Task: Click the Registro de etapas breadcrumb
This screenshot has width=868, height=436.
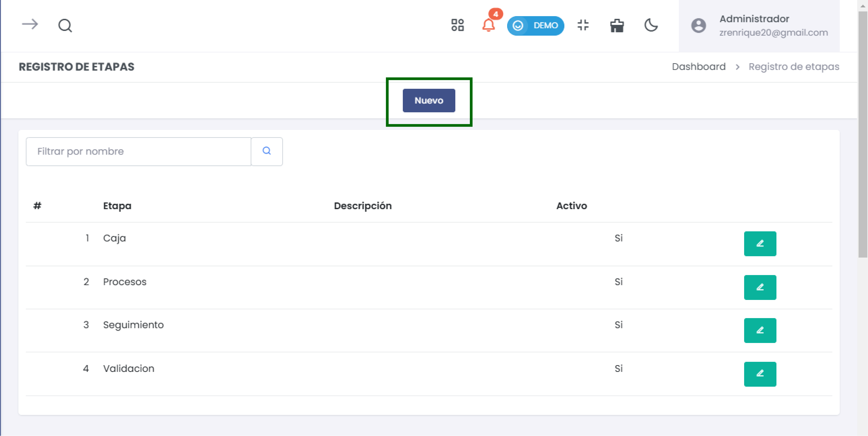Action: click(793, 67)
